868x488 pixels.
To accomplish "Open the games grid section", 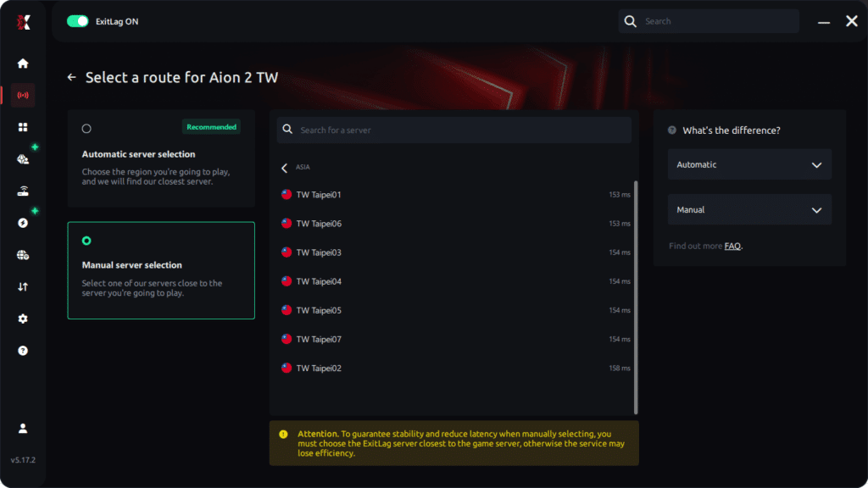I will pyautogui.click(x=22, y=126).
